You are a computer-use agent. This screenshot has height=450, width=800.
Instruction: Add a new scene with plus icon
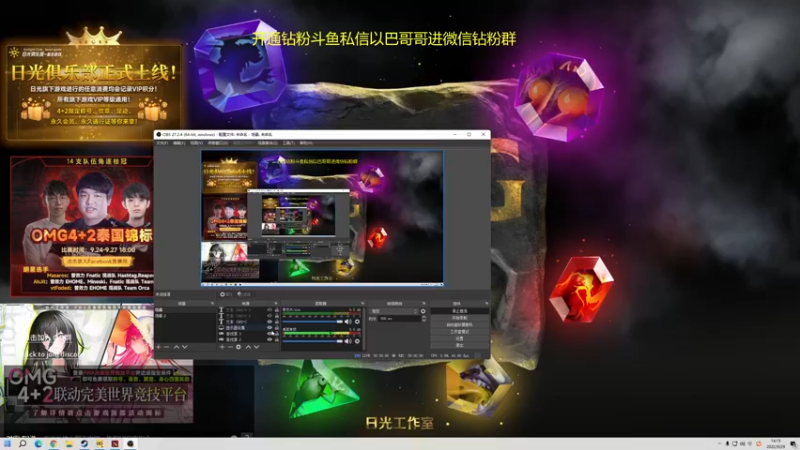point(159,347)
